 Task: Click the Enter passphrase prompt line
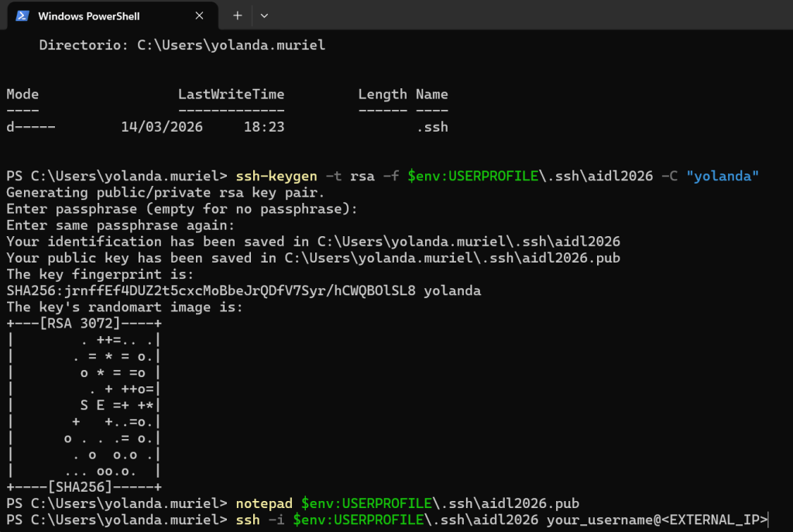point(182,209)
